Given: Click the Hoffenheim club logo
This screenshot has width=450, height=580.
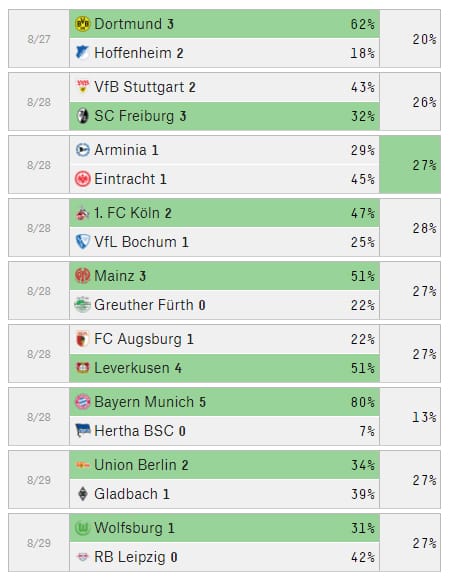Looking at the screenshot, I should coord(82,53).
